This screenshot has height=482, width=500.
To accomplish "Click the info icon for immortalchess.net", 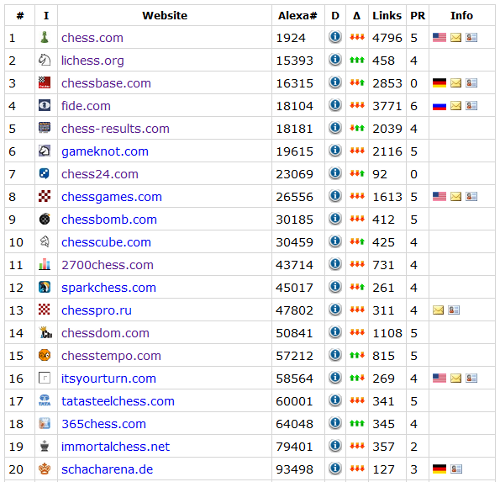I will pyautogui.click(x=335, y=445).
